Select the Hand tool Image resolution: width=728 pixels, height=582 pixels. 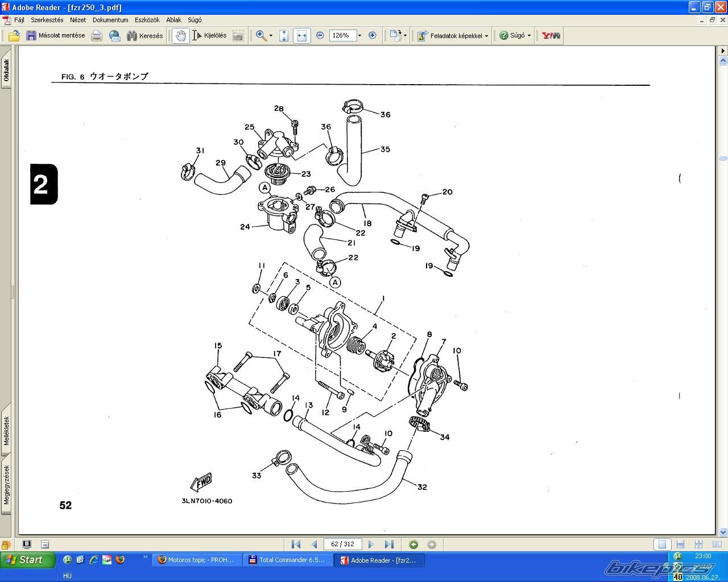pos(181,35)
